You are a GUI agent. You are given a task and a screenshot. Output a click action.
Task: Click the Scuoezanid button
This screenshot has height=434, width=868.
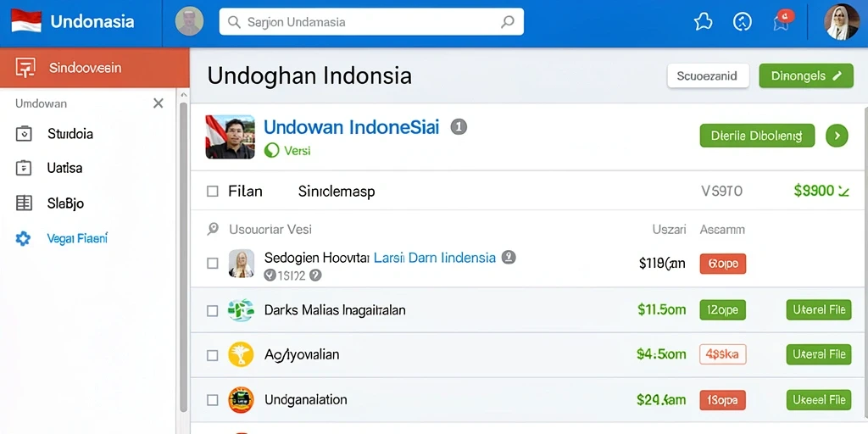(x=708, y=75)
